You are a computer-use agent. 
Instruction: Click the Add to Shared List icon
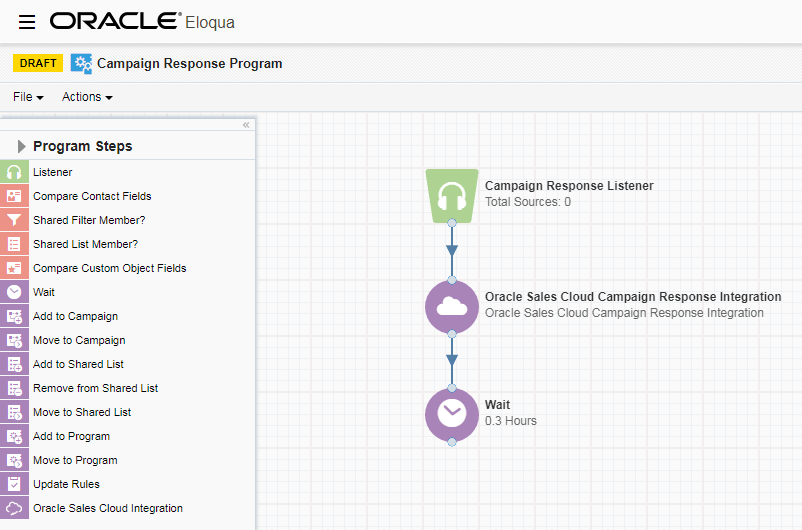click(x=14, y=364)
